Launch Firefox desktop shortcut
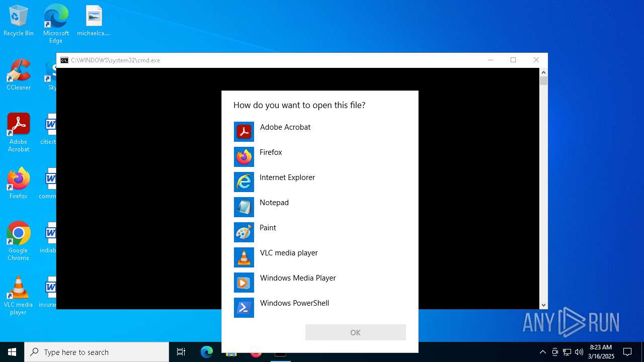 click(19, 184)
